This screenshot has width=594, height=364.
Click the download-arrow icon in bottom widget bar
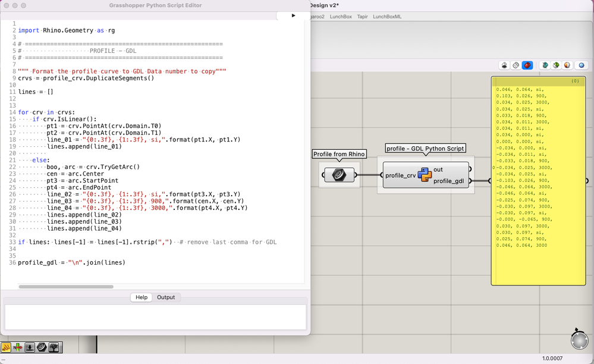coord(30,347)
